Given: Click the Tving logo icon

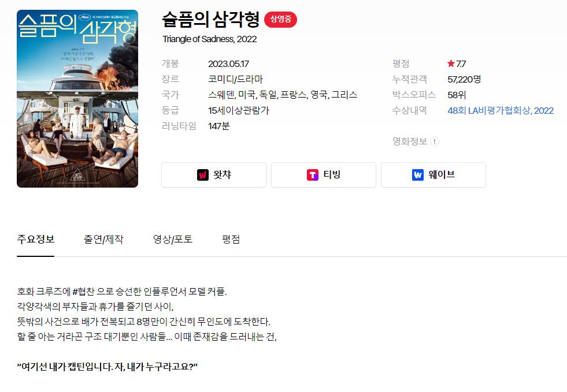Looking at the screenshot, I should 313,175.
